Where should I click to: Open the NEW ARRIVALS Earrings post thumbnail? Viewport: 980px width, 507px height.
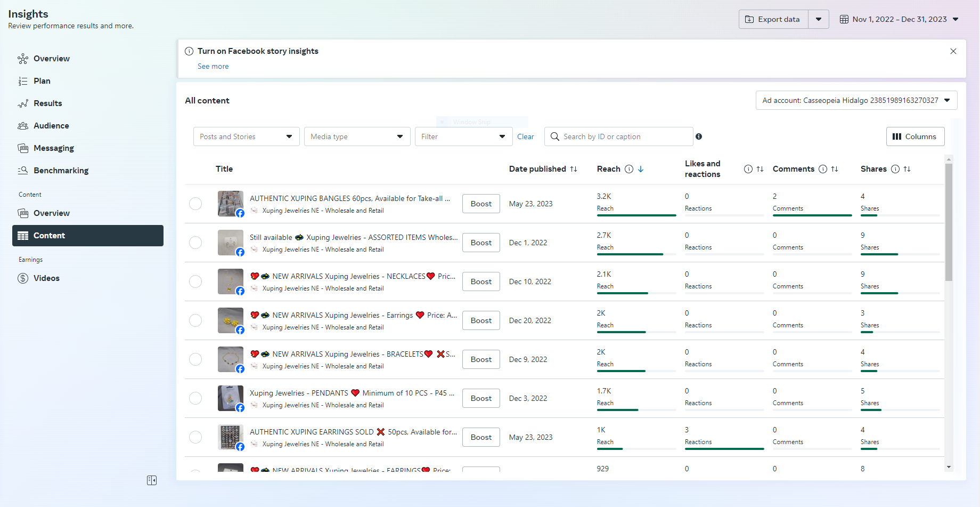click(x=231, y=320)
